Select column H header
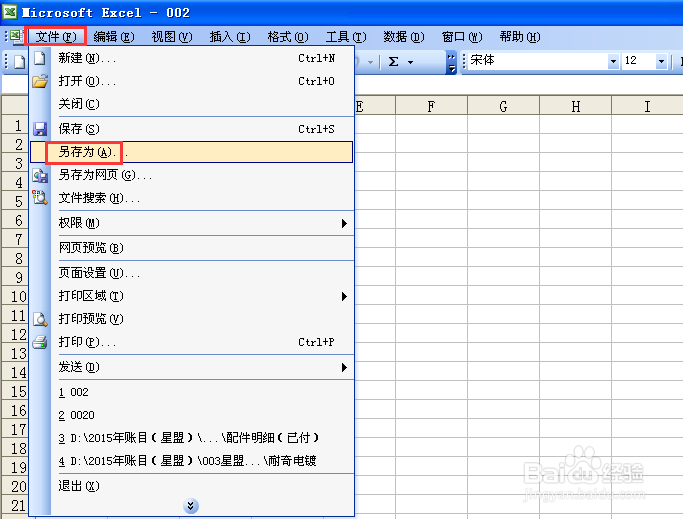This screenshot has width=683, height=519. (575, 106)
